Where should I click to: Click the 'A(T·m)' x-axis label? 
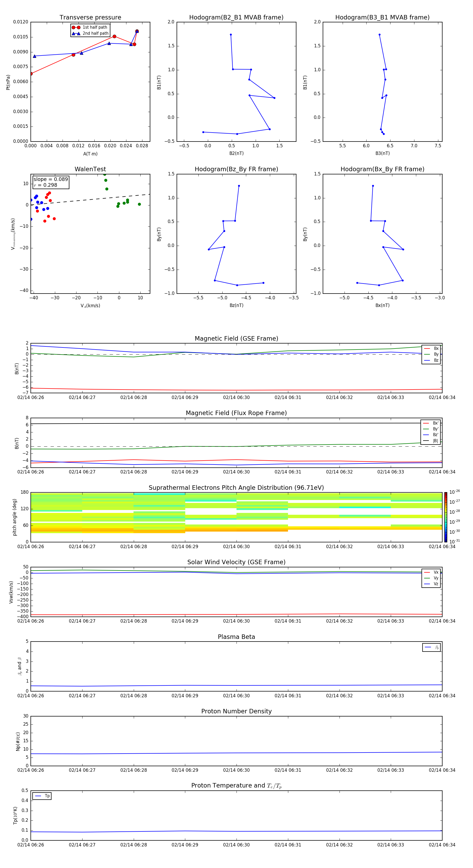click(x=90, y=154)
